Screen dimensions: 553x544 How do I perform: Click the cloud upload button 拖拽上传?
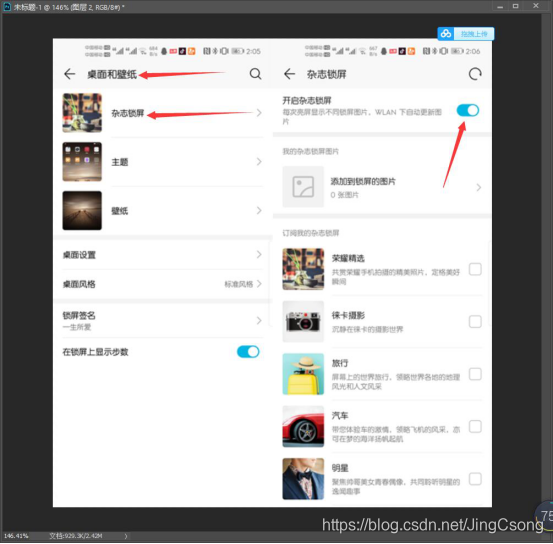pyautogui.click(x=466, y=34)
